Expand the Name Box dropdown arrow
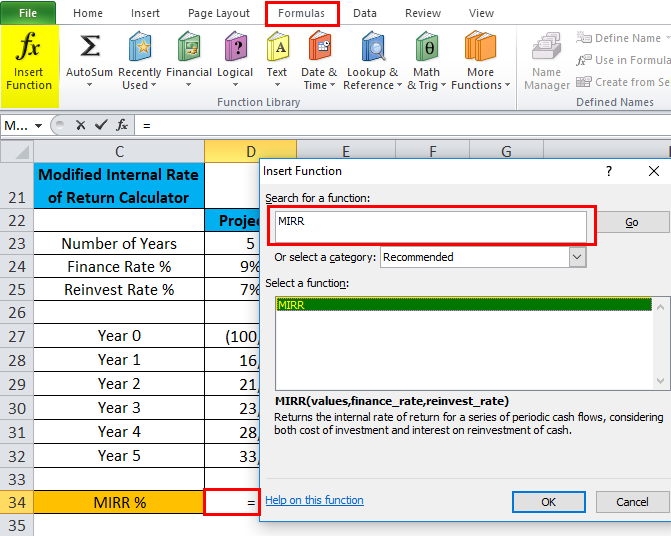The image size is (671, 536). coord(39,126)
